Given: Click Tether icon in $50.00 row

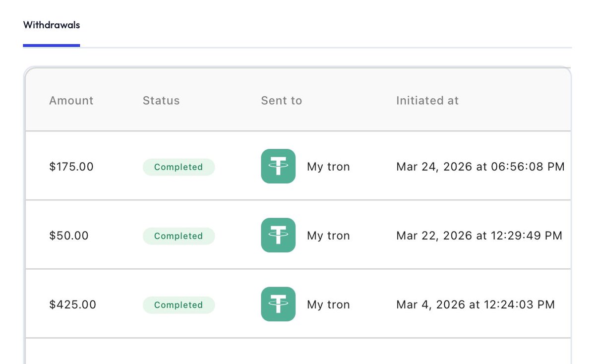Looking at the screenshot, I should (278, 235).
